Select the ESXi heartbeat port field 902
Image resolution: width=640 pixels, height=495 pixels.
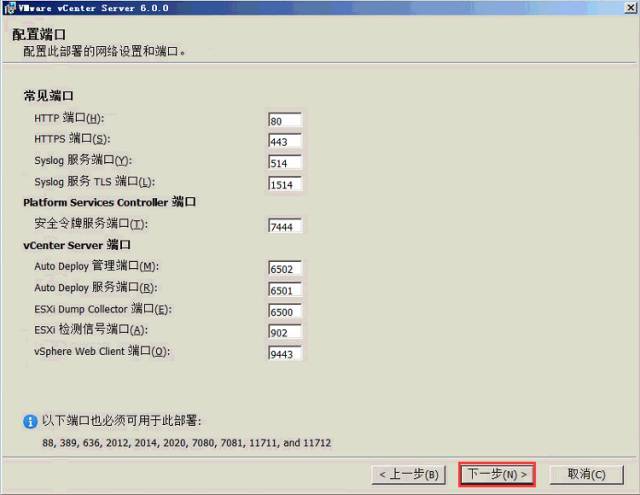click(x=285, y=332)
